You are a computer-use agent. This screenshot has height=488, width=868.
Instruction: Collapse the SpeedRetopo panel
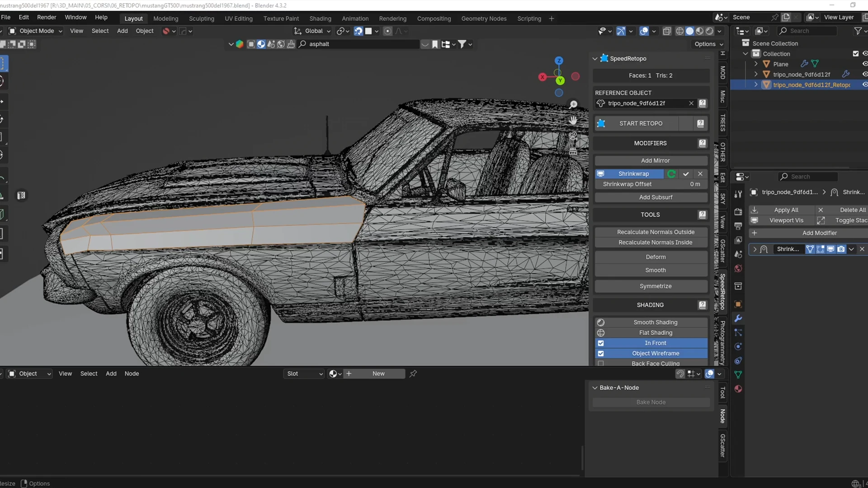coord(595,59)
